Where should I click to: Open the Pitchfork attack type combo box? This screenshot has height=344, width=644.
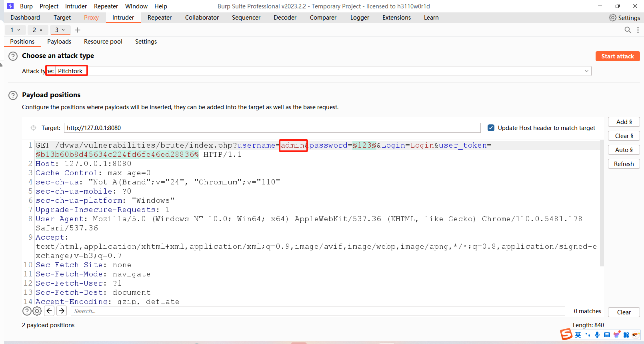click(x=323, y=71)
